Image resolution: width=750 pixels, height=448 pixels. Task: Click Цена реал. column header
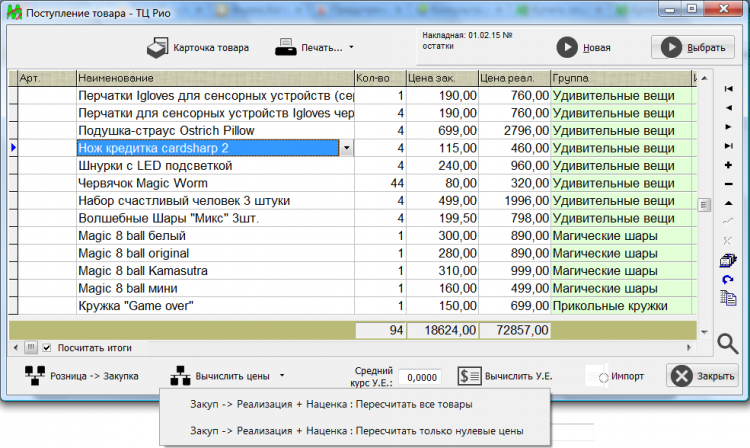coord(514,78)
